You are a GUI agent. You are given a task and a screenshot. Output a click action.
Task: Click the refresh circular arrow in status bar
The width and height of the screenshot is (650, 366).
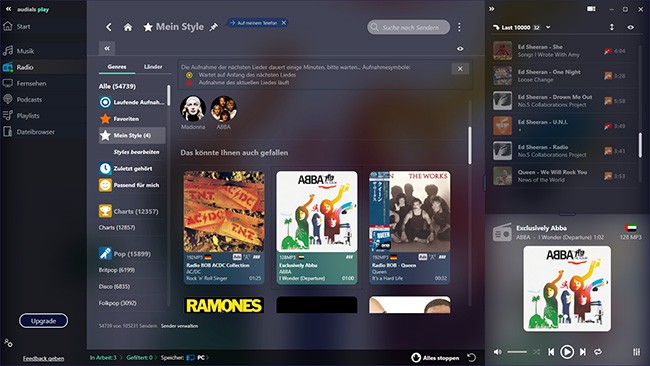point(472,357)
